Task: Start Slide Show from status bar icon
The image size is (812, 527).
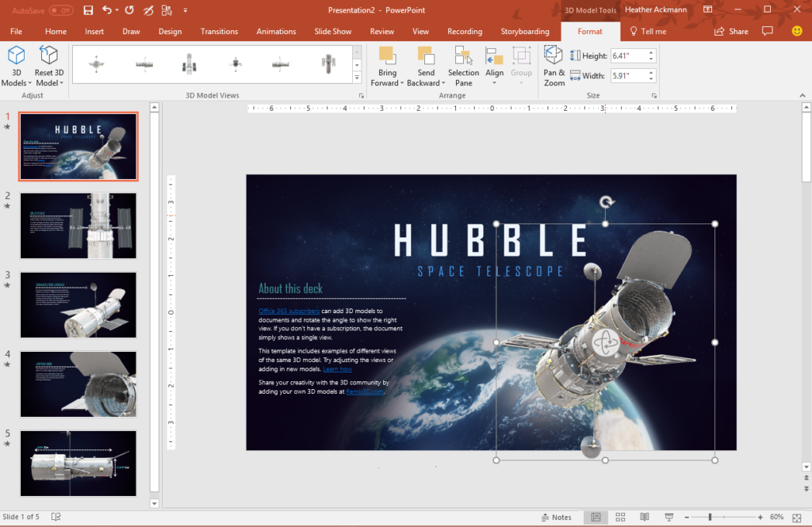Action: (669, 517)
